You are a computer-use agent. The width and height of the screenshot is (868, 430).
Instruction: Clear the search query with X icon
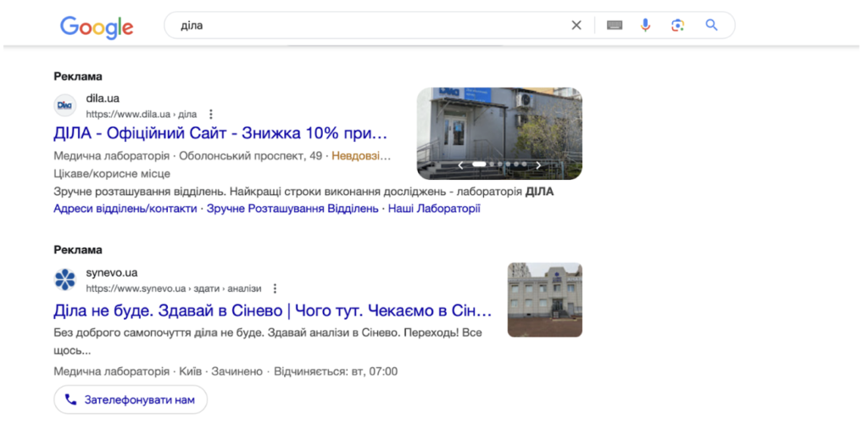coord(576,25)
